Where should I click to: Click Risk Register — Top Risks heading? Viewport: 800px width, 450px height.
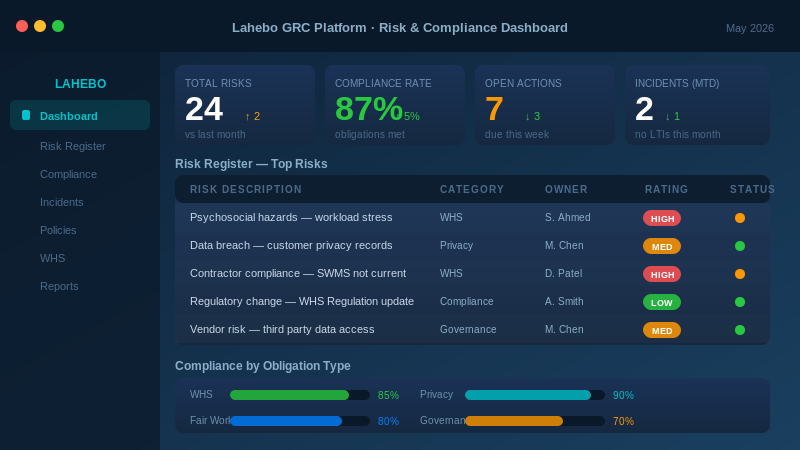point(251,164)
